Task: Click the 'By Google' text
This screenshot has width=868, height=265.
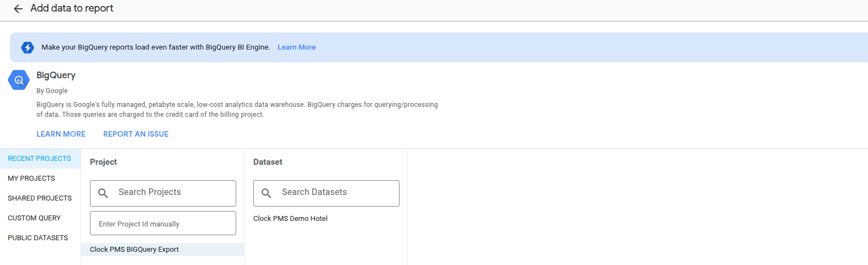Action: click(52, 91)
